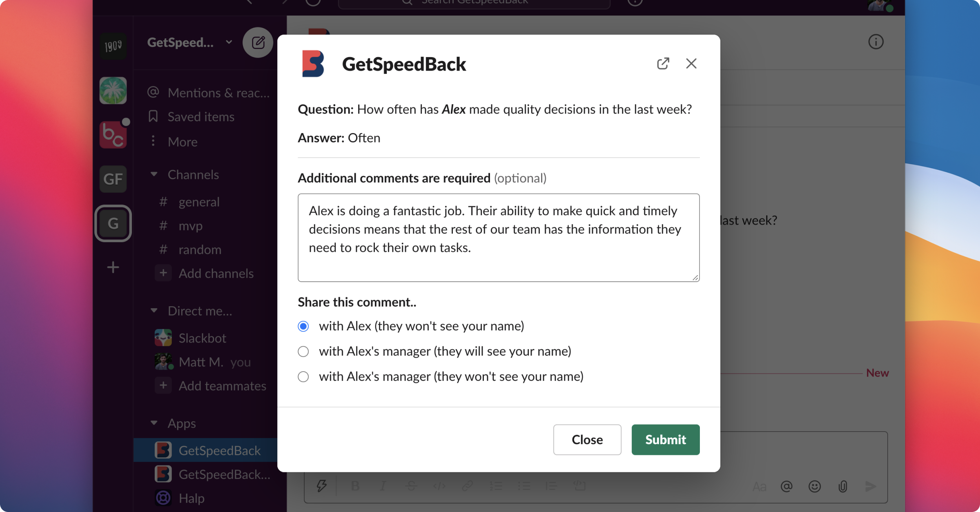Open GetSpeedBack in a new window via external link icon
980x512 pixels.
click(664, 64)
